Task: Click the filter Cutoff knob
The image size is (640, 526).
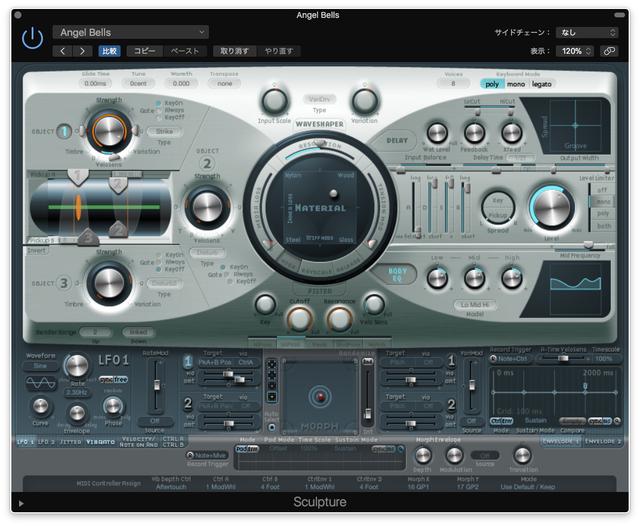Action: click(298, 319)
